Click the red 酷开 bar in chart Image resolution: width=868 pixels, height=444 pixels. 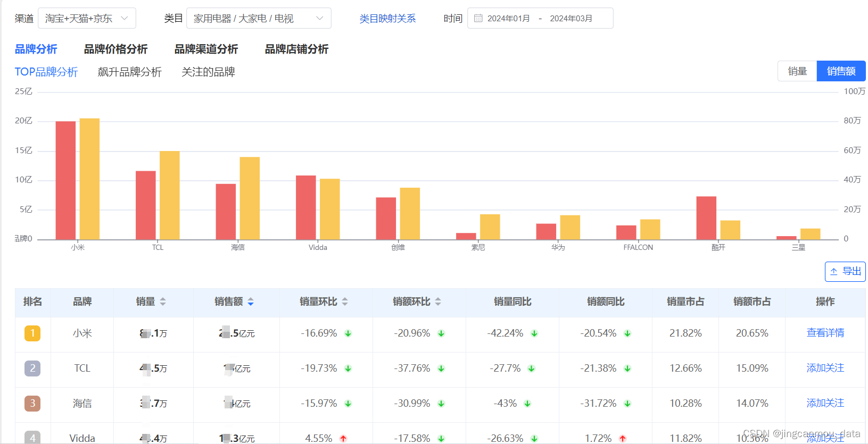(706, 218)
